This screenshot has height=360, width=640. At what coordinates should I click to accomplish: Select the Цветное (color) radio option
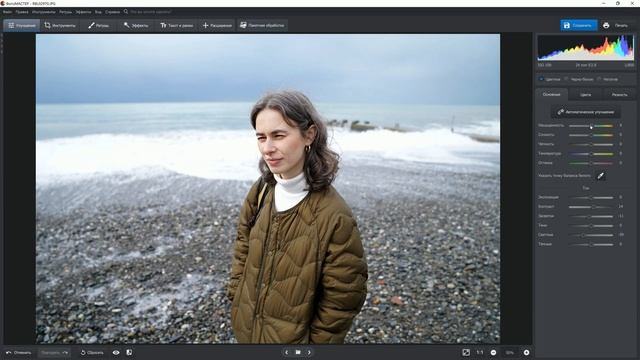pyautogui.click(x=550, y=79)
